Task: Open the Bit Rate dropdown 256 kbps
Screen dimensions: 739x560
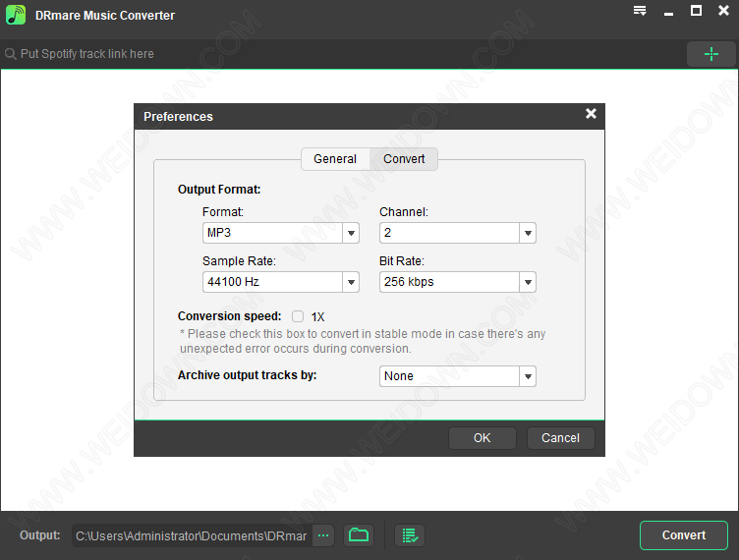Action: click(x=458, y=282)
